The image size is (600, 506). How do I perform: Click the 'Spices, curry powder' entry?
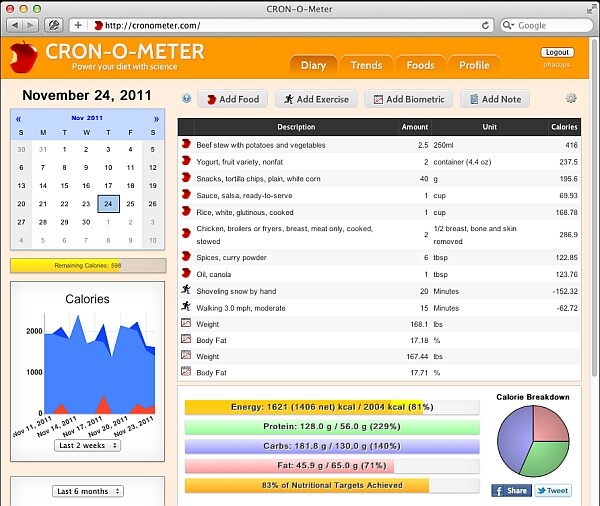231,258
